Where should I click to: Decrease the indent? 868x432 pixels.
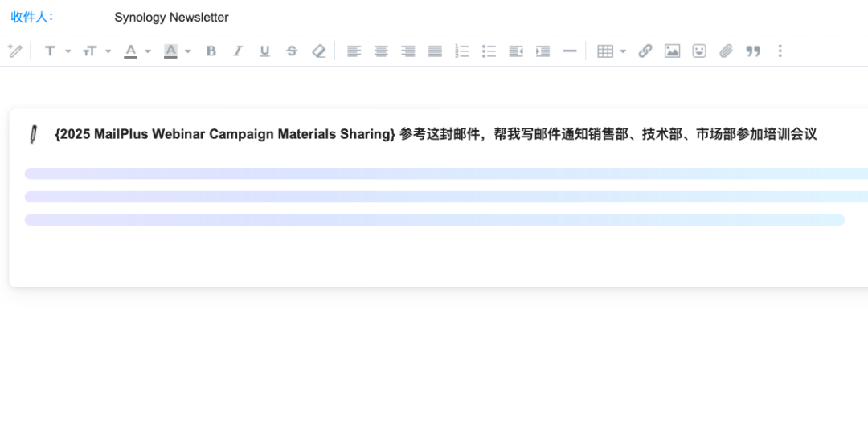click(x=516, y=51)
